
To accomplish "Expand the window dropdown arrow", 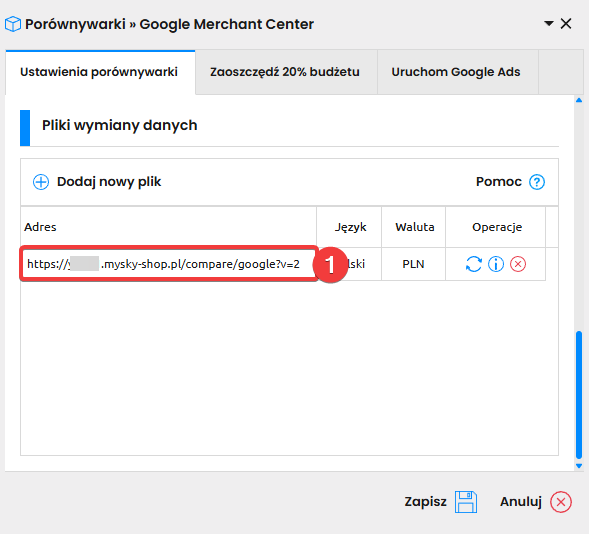I will pyautogui.click(x=549, y=24).
